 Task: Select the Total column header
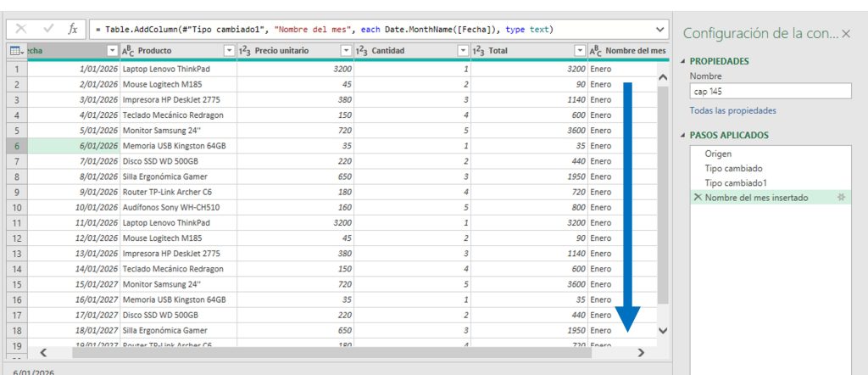(x=529, y=50)
